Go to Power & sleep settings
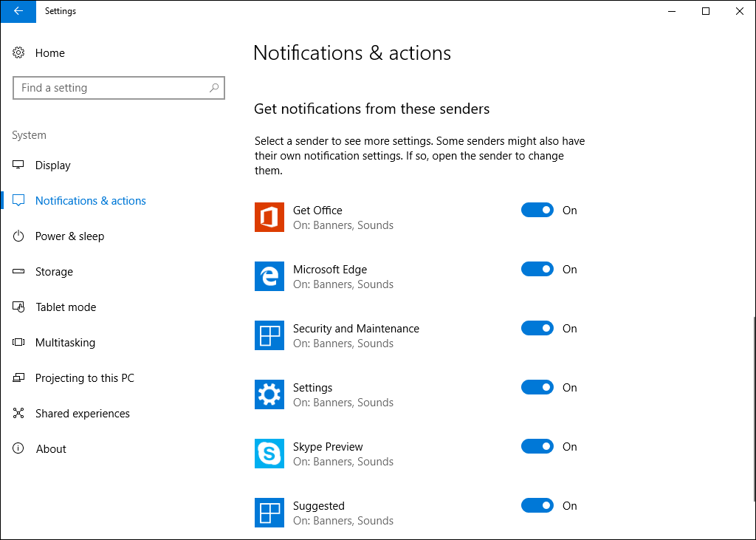 69,236
